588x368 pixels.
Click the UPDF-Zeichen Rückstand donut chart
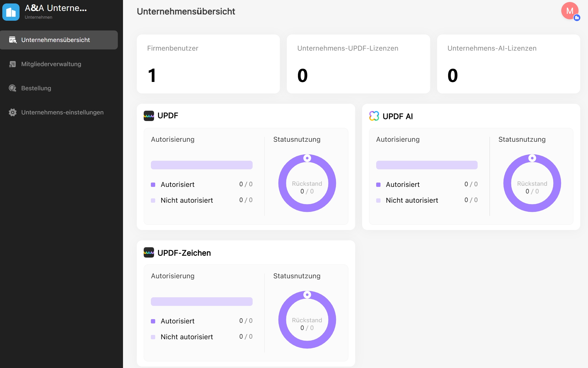pyautogui.click(x=307, y=320)
